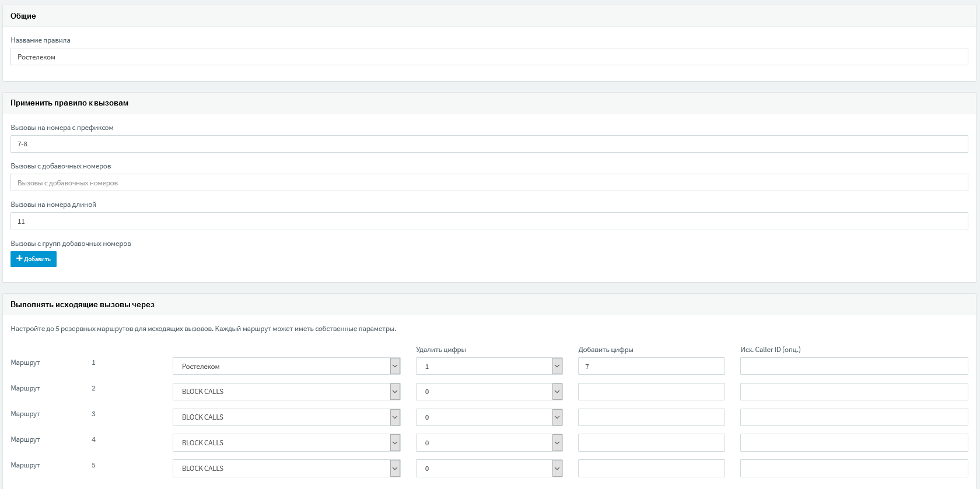Open route 4 strip digits dropdown
Image resolution: width=980 pixels, height=489 pixels.
coord(489,443)
